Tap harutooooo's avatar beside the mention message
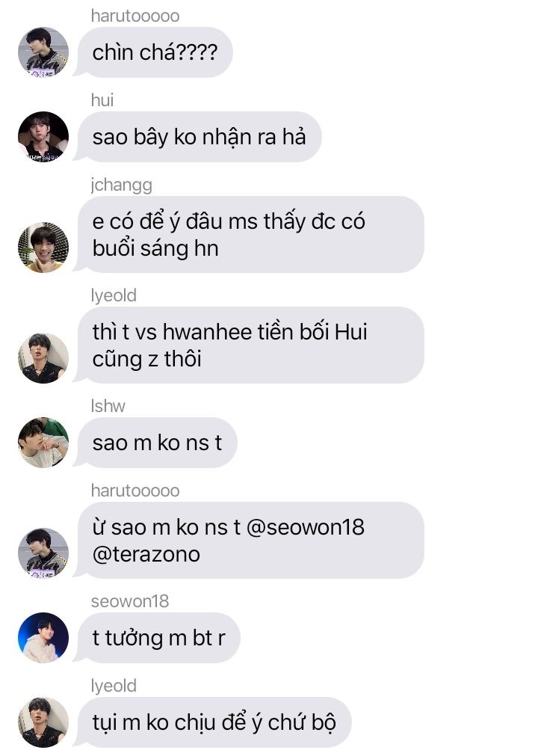This screenshot has width=538, height=756. [x=43, y=553]
